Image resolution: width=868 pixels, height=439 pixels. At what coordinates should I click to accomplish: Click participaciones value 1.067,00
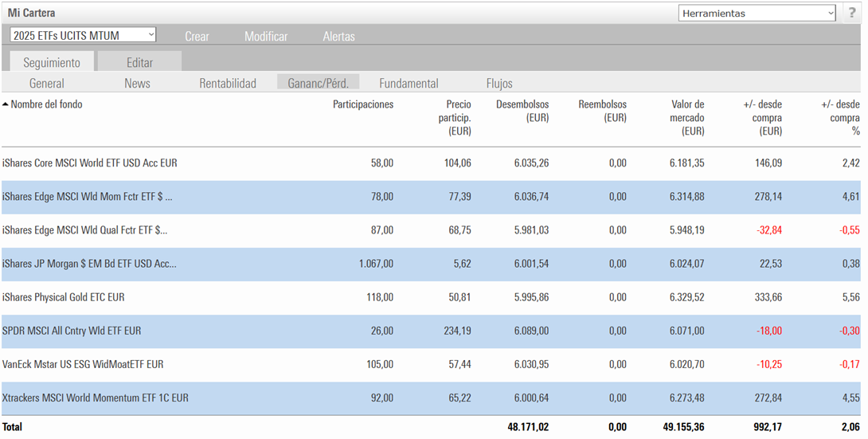(x=377, y=264)
